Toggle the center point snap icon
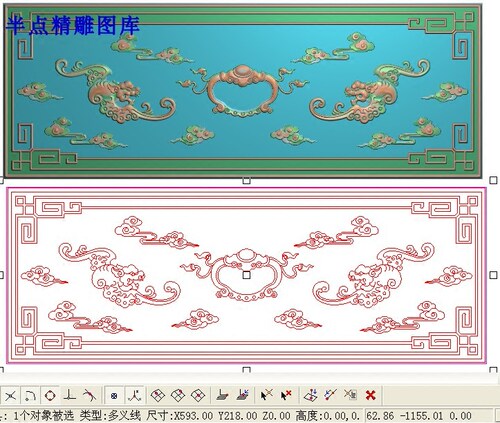The image size is (500, 423). [x=114, y=396]
